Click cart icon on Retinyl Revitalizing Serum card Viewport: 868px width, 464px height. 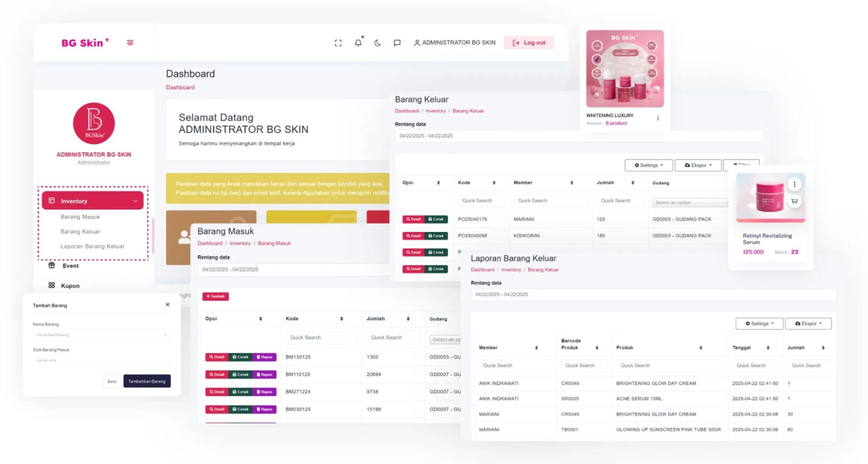click(x=795, y=201)
